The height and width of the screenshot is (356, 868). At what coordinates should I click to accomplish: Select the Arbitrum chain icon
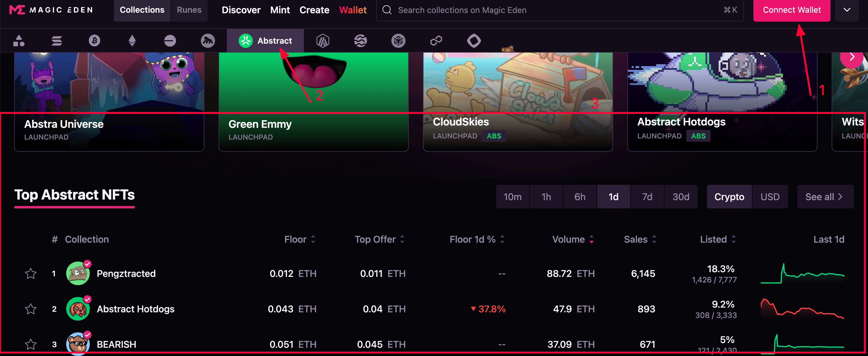pyautogui.click(x=323, y=41)
